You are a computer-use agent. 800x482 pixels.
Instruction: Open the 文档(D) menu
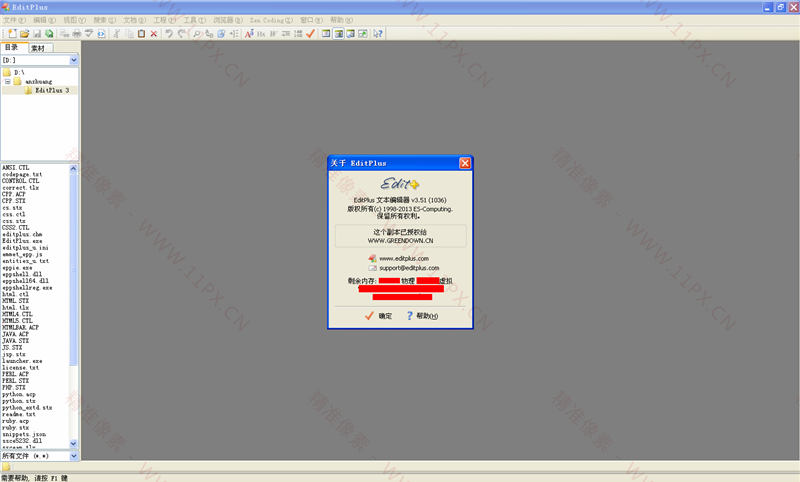[x=135, y=20]
